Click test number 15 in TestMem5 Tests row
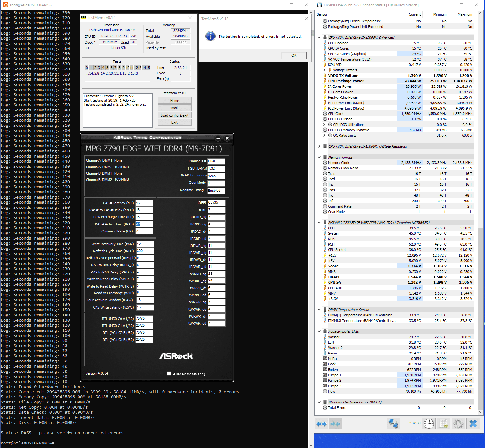 pyautogui.click(x=148, y=68)
